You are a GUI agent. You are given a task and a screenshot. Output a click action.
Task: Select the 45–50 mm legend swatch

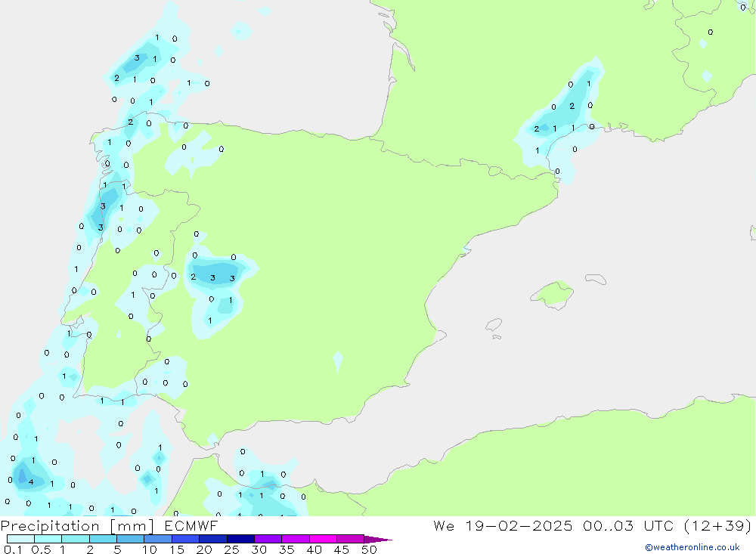351,539
